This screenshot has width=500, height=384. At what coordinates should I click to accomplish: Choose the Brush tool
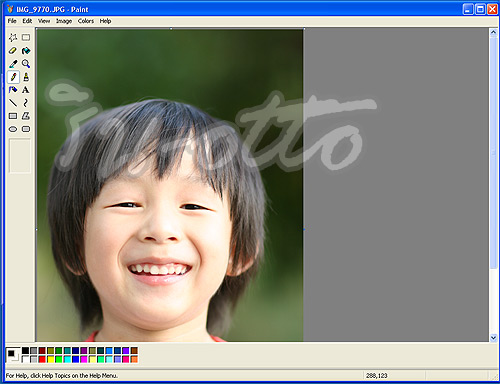tap(26, 77)
